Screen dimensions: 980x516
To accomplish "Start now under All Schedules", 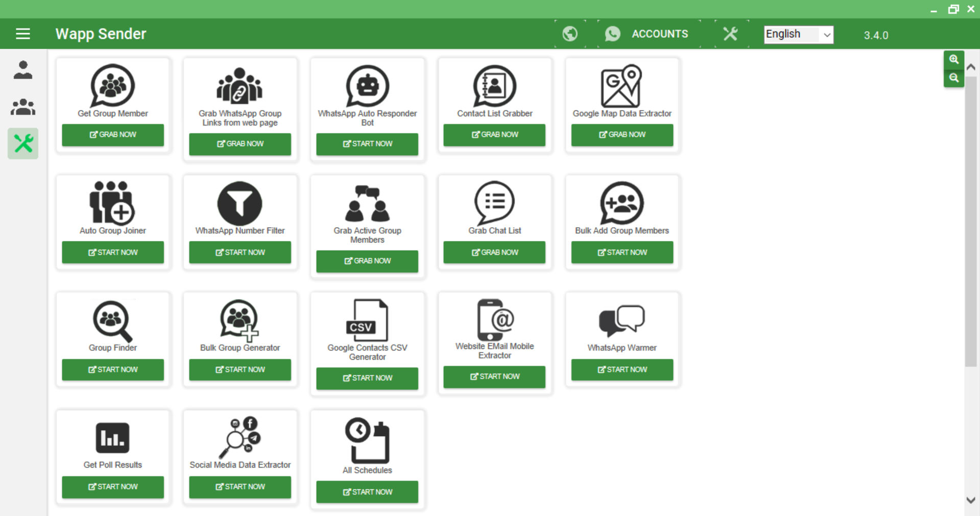I will [367, 492].
